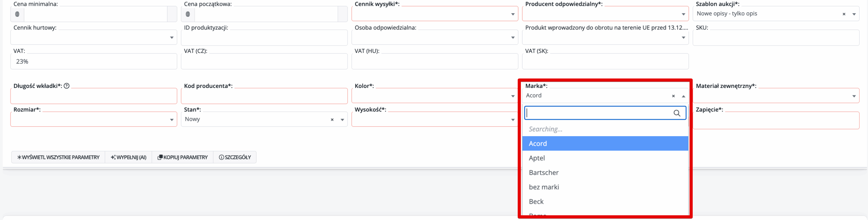Clear the Szablon aukcji selection
The height and width of the screenshot is (220, 868).
844,14
